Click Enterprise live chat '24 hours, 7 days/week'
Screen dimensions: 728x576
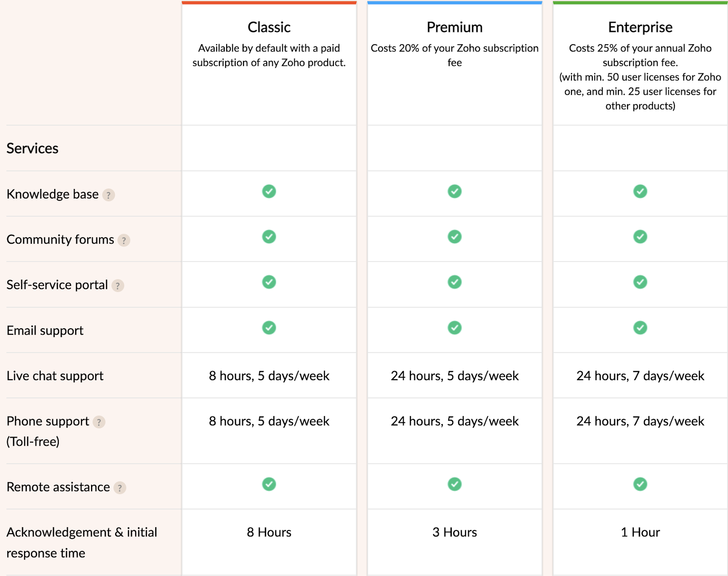(x=640, y=376)
